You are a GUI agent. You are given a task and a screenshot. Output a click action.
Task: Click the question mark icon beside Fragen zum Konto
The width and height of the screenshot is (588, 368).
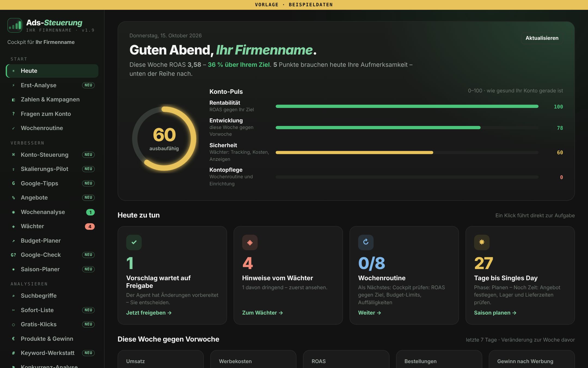[x=13, y=114]
